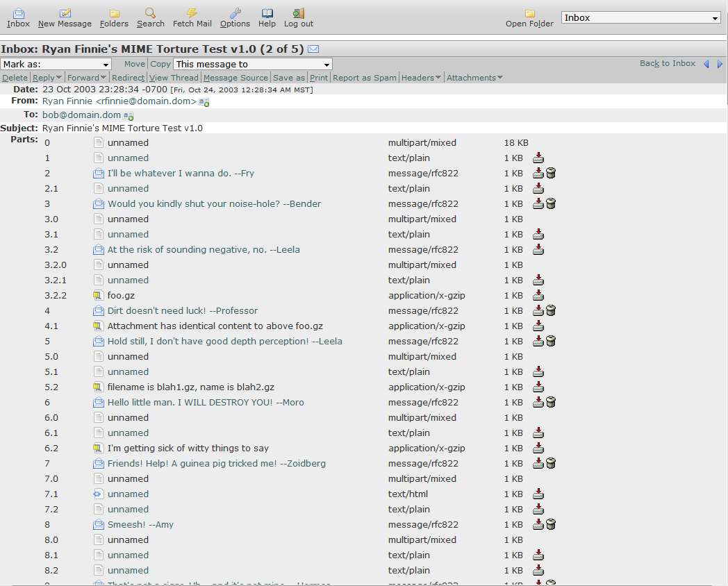
Task: Add bob@domain.dom to address book
Action: pos(129,115)
